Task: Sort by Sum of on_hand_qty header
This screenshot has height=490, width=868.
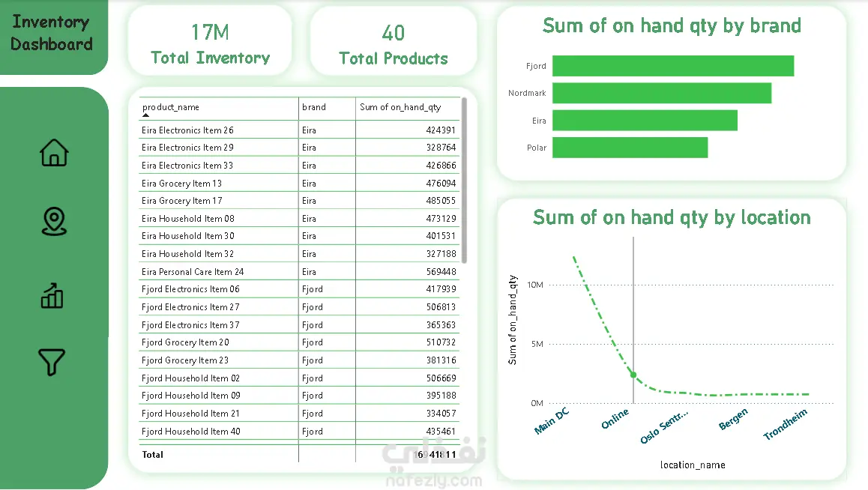Action: point(400,107)
